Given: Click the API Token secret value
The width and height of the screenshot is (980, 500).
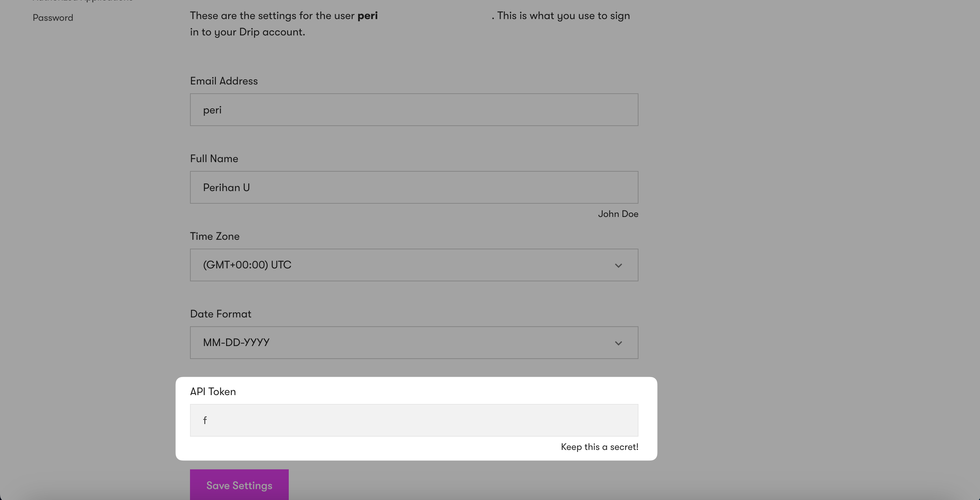Looking at the screenshot, I should (205, 420).
